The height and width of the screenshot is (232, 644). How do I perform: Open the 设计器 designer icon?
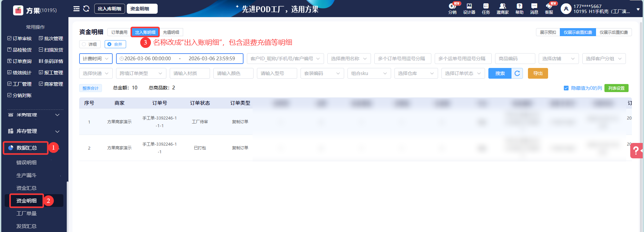click(469, 6)
